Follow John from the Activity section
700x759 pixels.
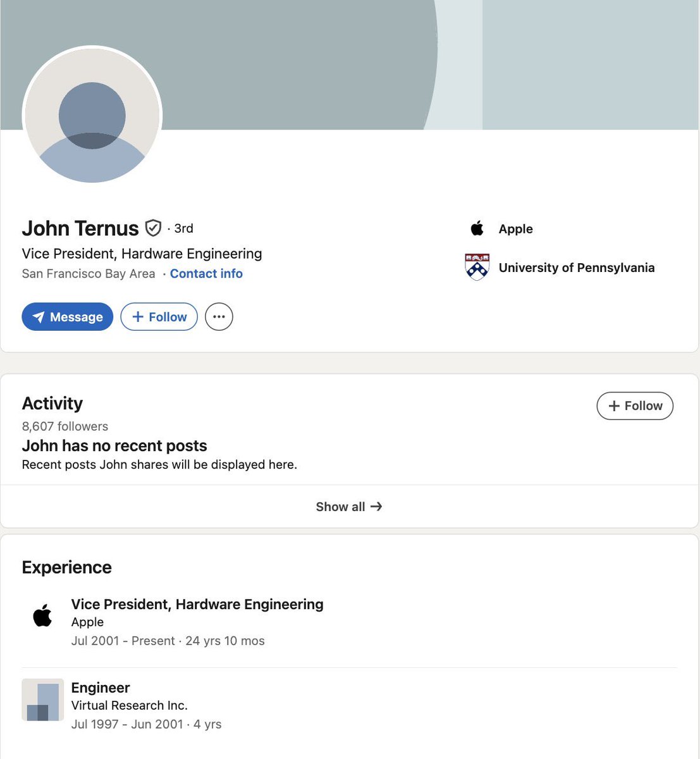coord(634,405)
